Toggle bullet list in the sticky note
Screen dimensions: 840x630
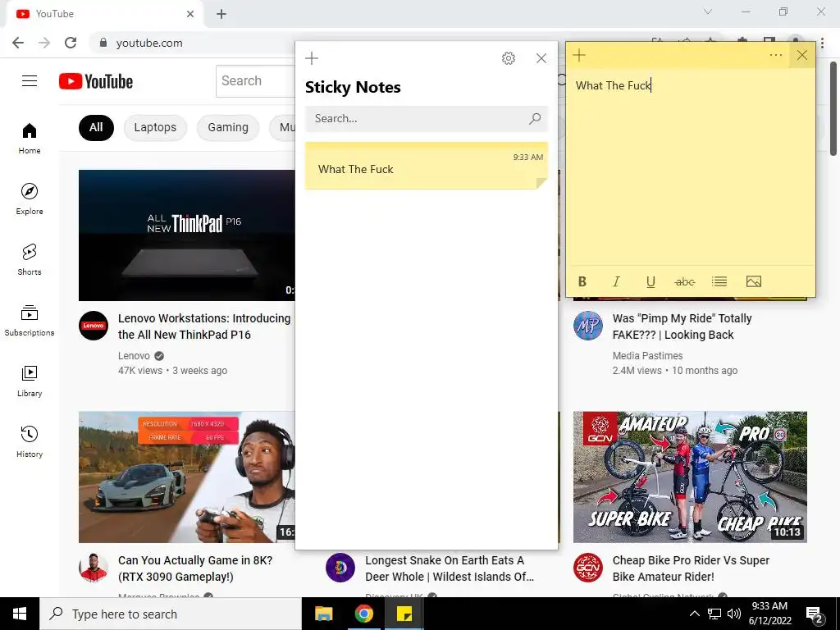tap(719, 282)
